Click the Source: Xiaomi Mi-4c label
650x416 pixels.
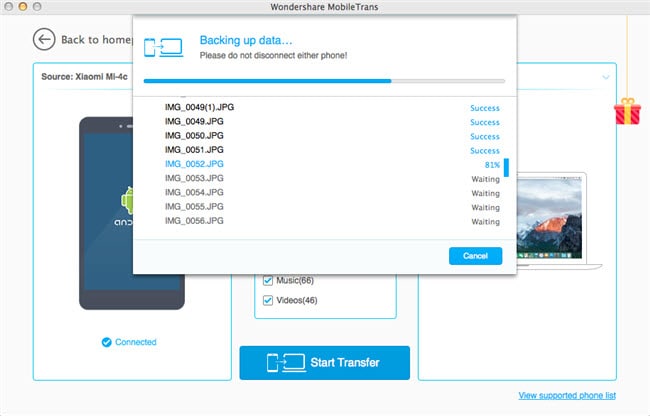pyautogui.click(x=84, y=77)
